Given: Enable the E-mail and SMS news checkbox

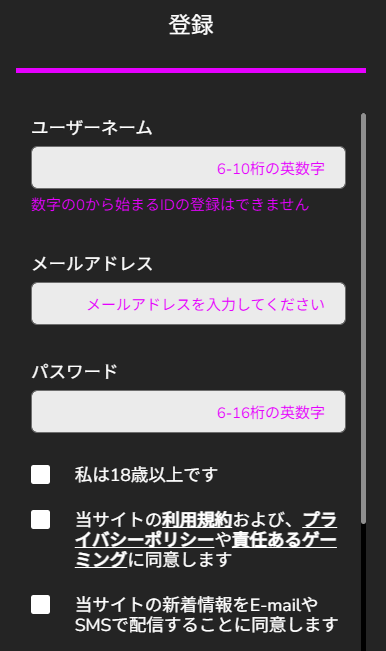Looking at the screenshot, I should [x=41, y=604].
